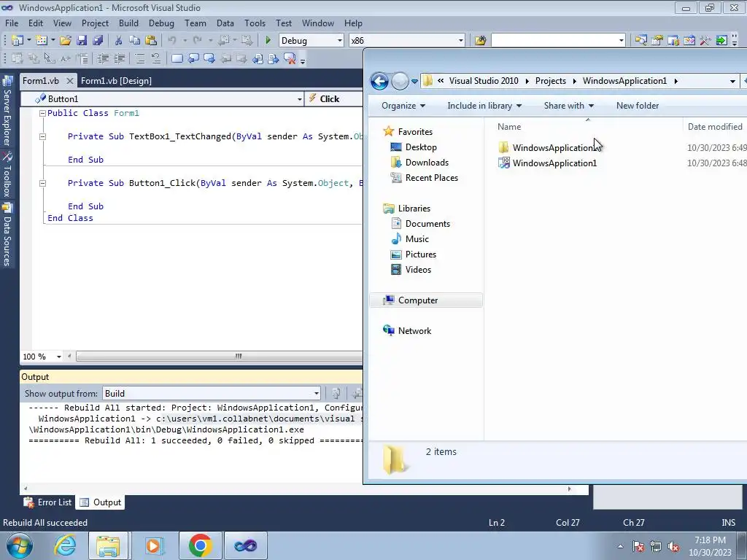The image size is (747, 560).
Task: Open the Properties Window toolbar icon
Action: [657, 41]
